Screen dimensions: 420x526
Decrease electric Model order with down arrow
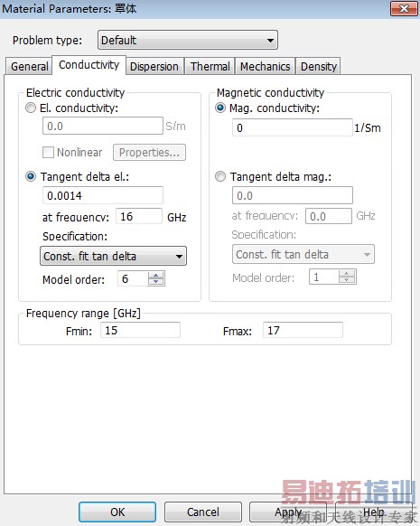point(156,282)
